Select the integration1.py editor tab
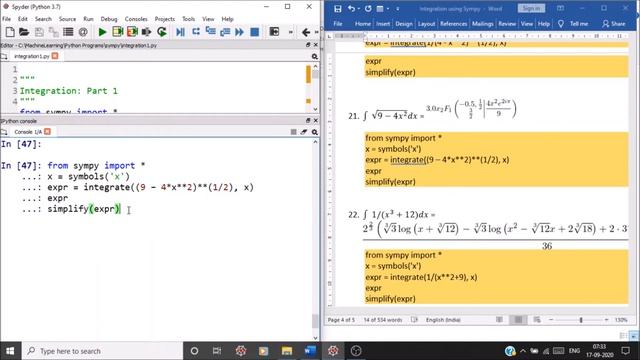The image size is (640, 360). point(31,56)
